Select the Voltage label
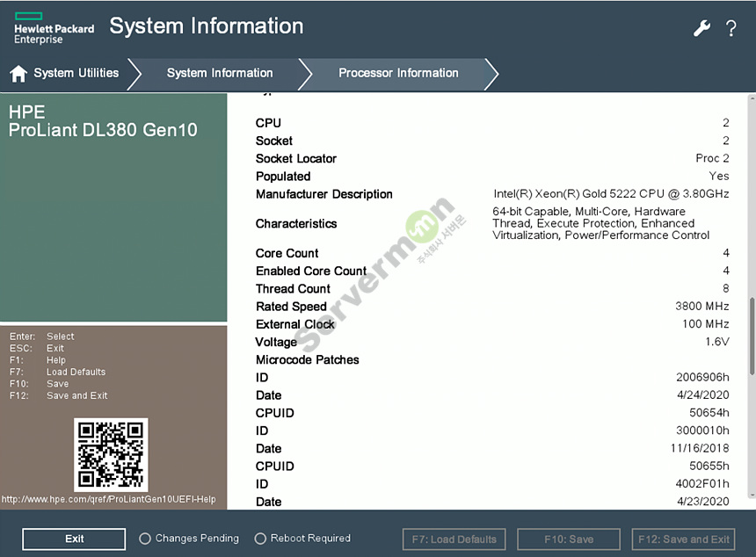 coord(276,342)
